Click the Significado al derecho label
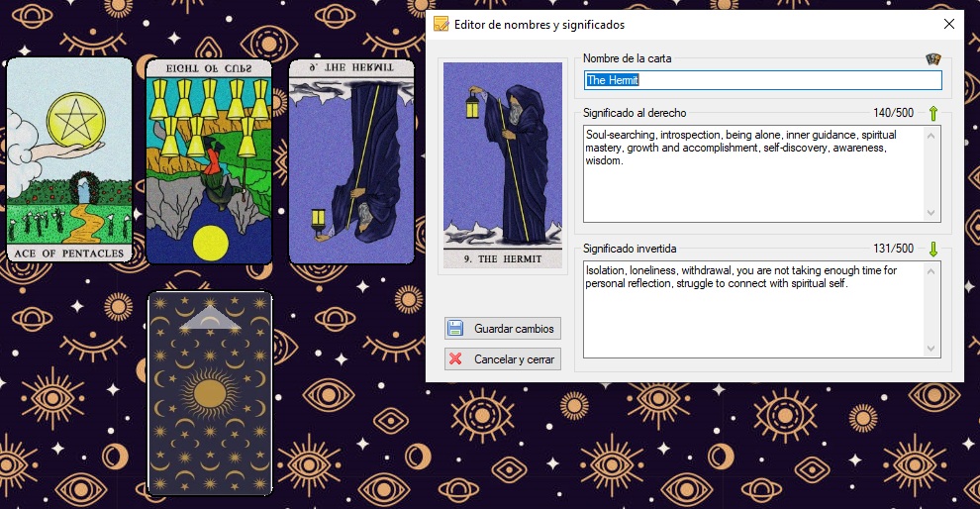 click(x=635, y=113)
